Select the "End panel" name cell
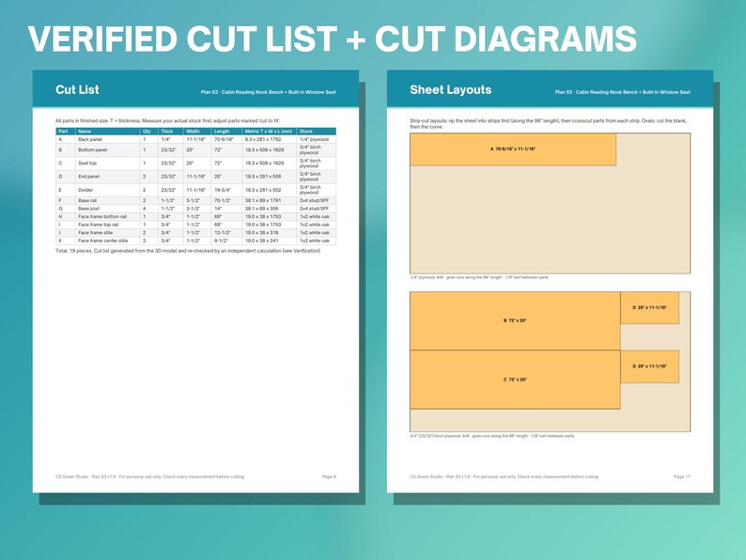This screenshot has width=746, height=560. [89, 177]
